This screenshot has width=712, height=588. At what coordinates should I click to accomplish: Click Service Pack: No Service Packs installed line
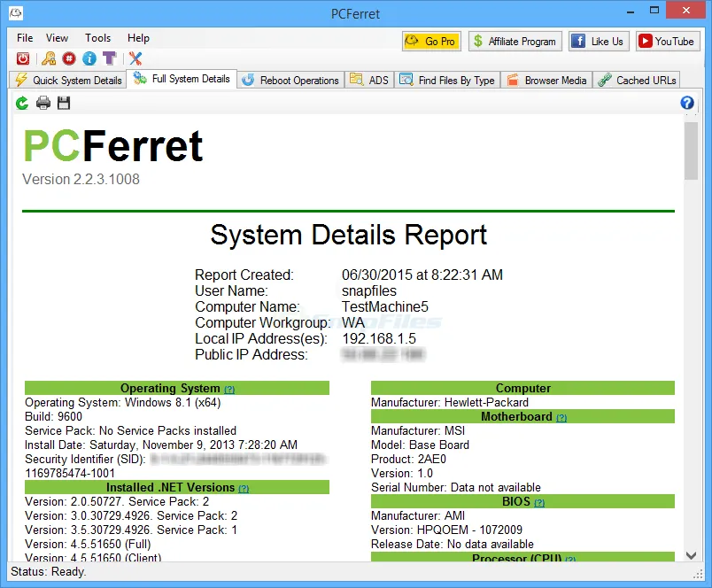tap(131, 431)
